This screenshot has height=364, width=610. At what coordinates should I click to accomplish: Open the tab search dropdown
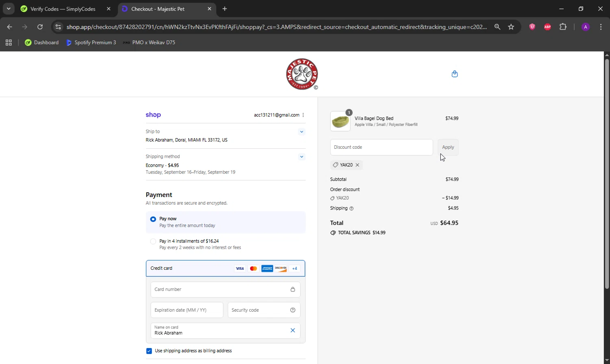point(9,9)
